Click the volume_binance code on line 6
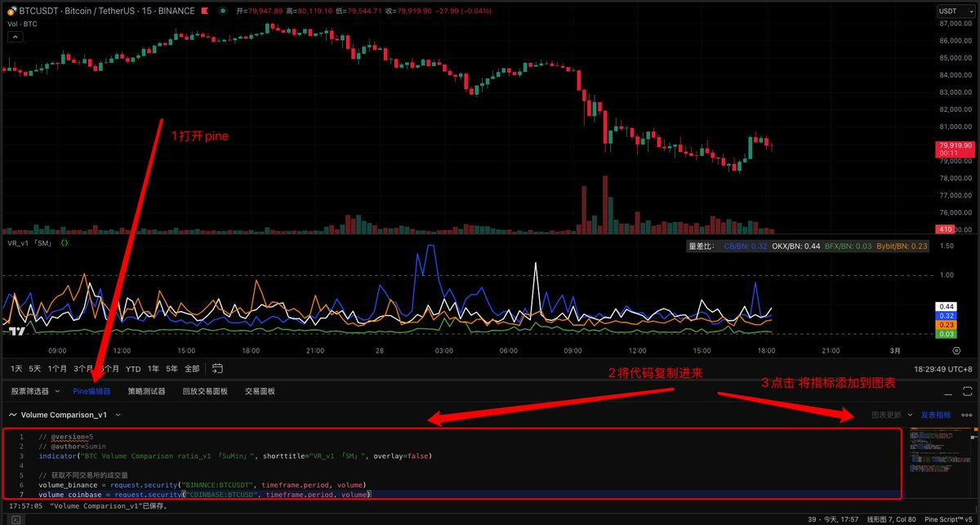 coord(202,485)
